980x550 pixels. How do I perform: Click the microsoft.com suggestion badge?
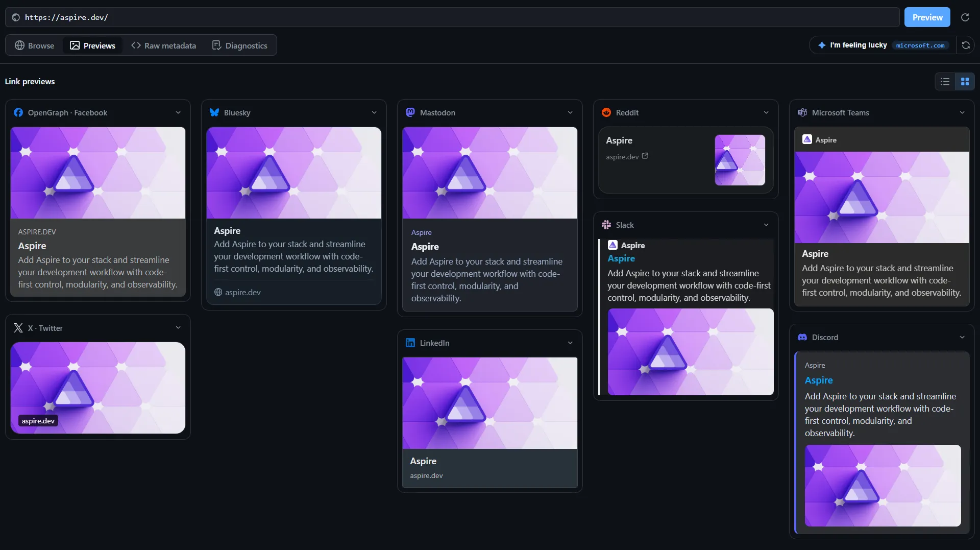(920, 45)
